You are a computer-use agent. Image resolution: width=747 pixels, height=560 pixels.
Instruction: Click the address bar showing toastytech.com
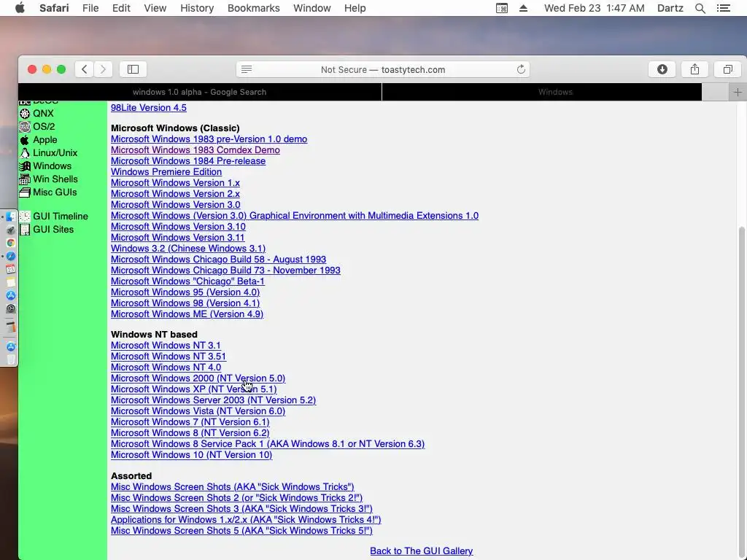[383, 69]
